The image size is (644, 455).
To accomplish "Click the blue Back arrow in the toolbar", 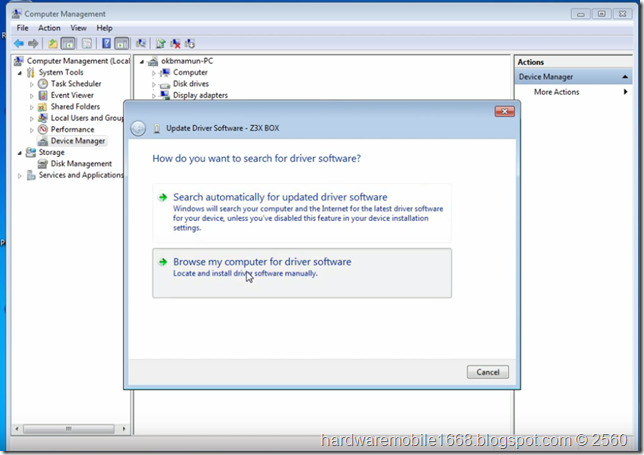I will (18, 43).
